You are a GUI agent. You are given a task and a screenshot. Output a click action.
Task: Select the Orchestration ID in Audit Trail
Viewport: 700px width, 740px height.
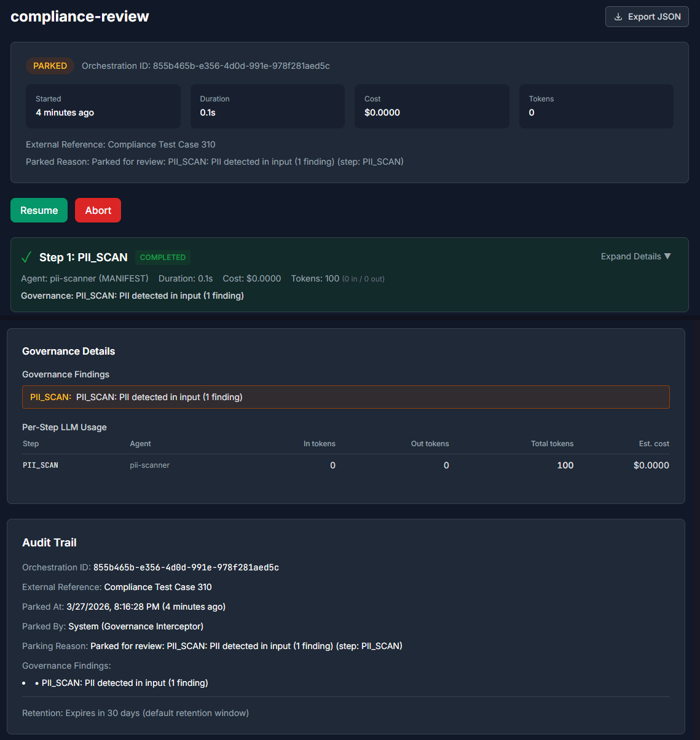click(x=186, y=567)
